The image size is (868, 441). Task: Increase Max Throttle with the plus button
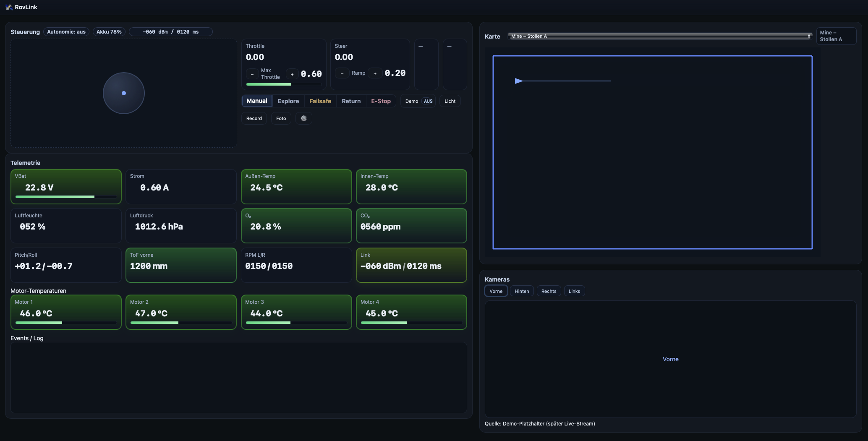point(292,74)
